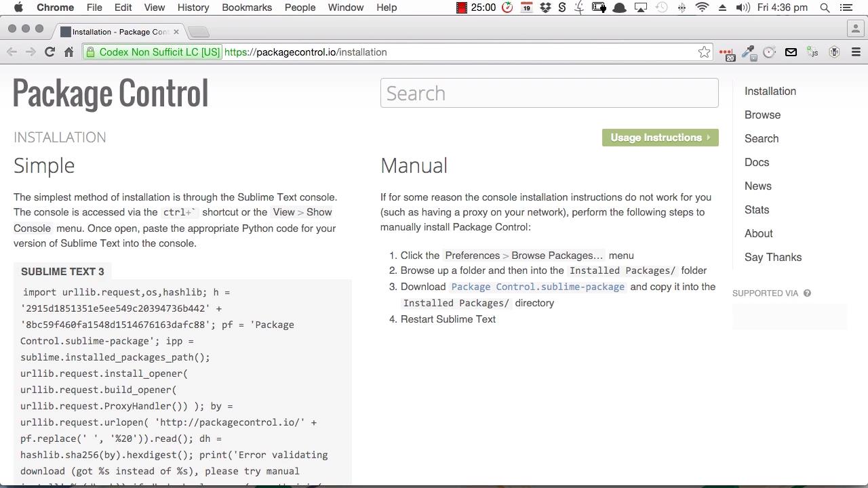Bookmark this page with the star
868x488 pixels.
point(704,52)
